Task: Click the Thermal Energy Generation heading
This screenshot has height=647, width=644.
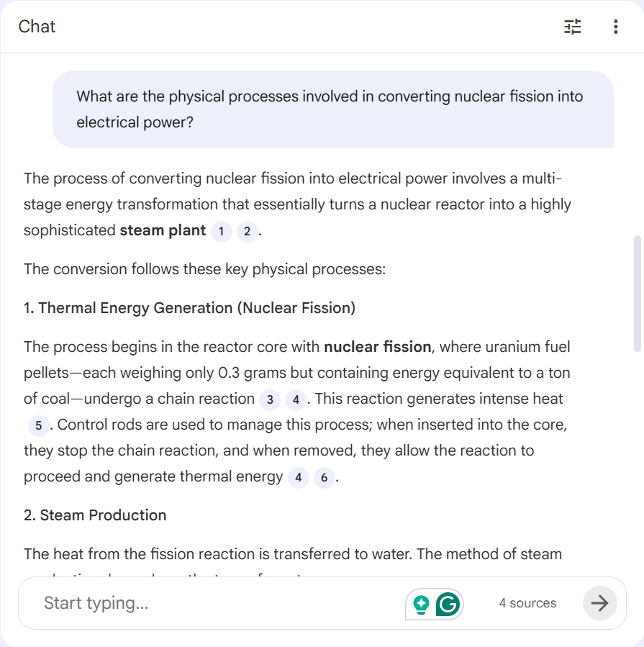Action: 189,308
